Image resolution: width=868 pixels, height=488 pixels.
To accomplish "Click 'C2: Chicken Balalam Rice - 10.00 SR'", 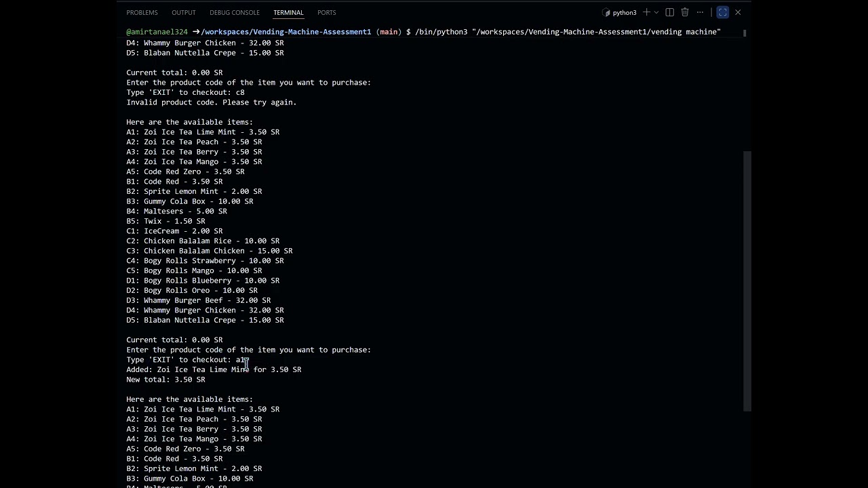I will 203,241.
